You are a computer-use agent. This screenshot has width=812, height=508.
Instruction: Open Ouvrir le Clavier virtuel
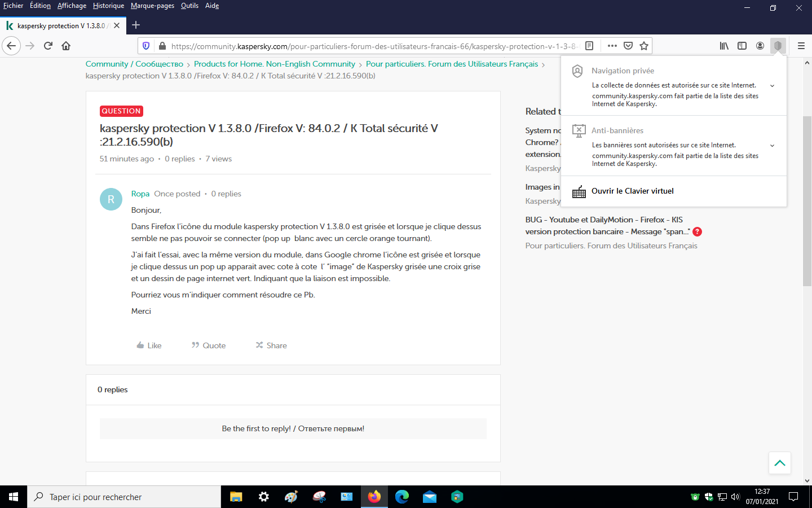[x=633, y=191]
